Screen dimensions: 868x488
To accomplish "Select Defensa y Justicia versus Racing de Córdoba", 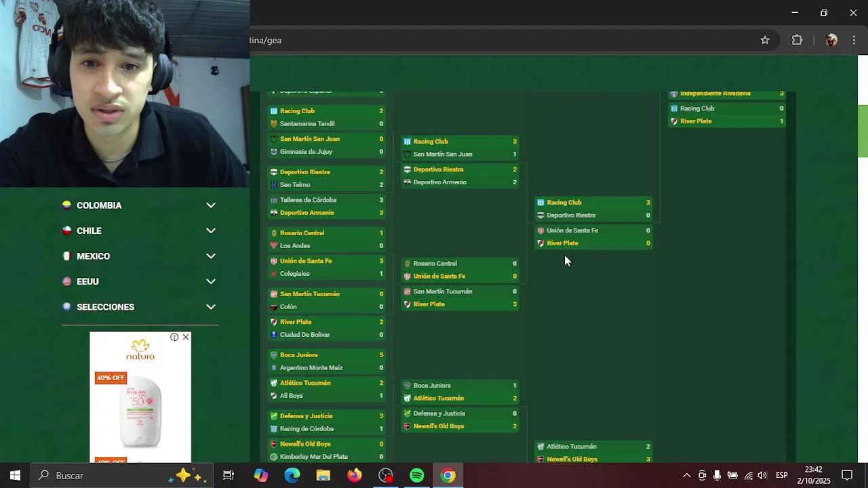I will pyautogui.click(x=306, y=416).
